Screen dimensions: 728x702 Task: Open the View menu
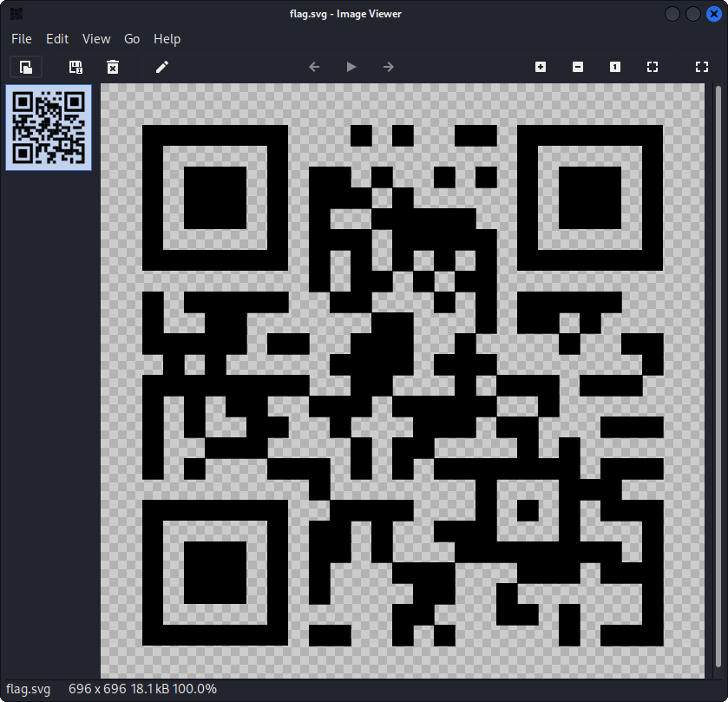point(95,39)
